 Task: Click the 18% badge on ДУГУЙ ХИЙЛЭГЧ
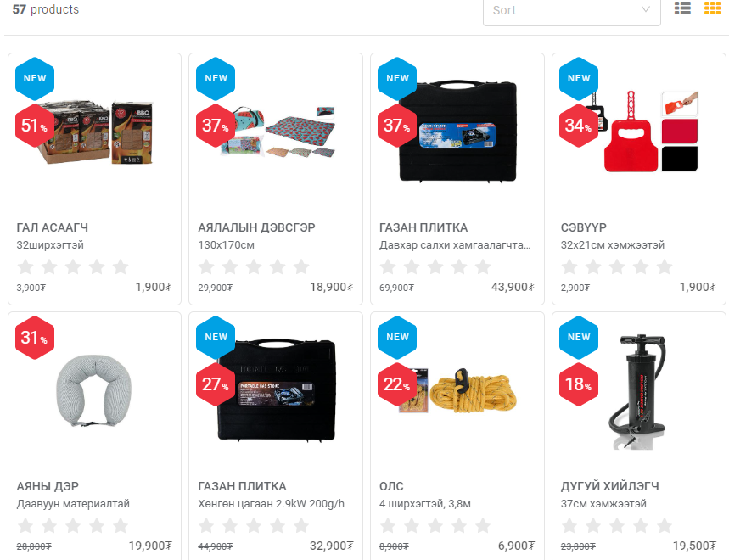579,384
